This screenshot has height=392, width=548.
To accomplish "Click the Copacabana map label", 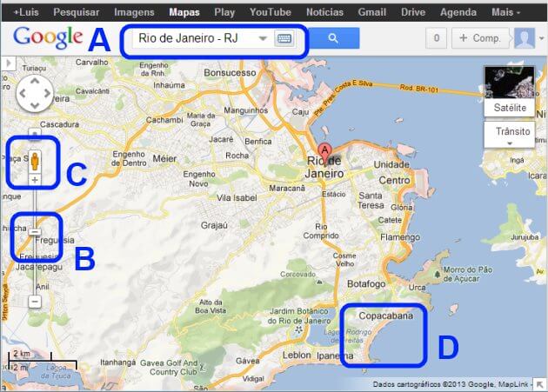I will (386, 316).
